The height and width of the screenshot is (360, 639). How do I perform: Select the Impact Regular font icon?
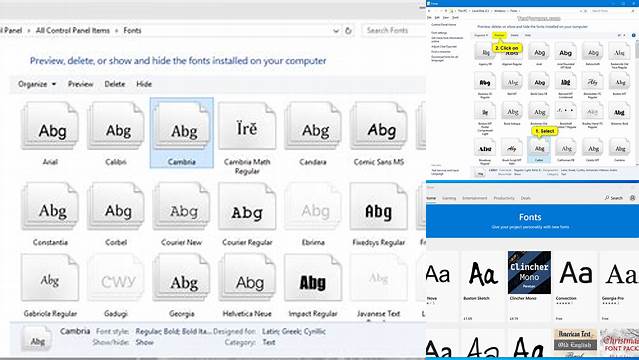point(313,278)
